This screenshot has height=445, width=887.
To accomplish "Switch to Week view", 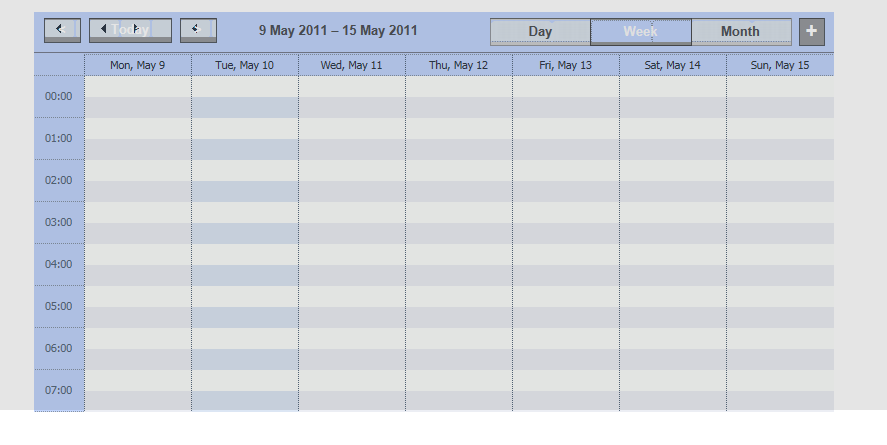I will 640,32.
